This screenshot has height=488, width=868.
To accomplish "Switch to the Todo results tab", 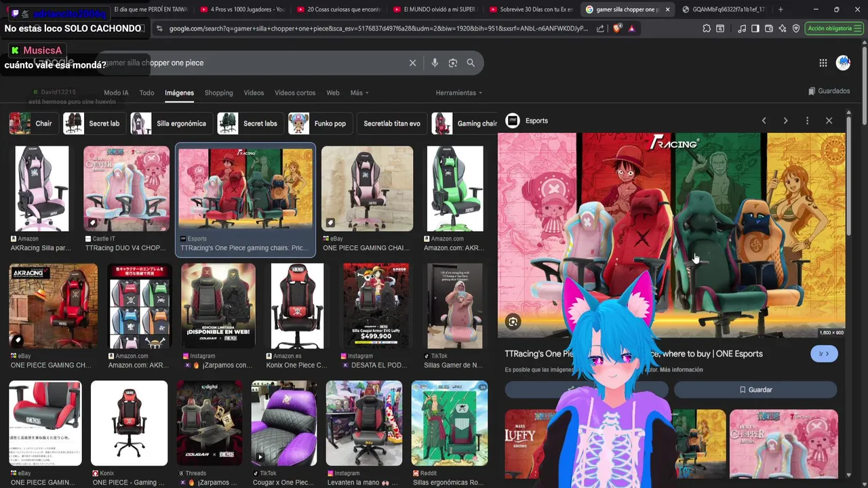I will pos(146,93).
